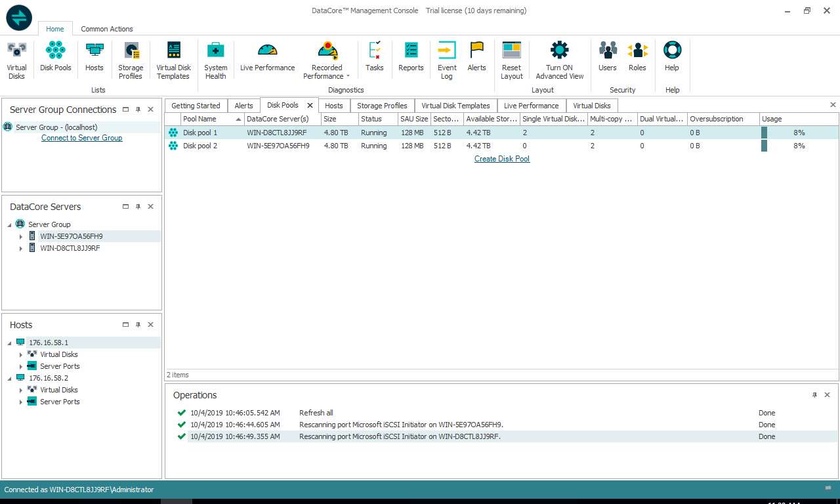Expand Server Ports under 176.16.58.2
This screenshot has height=504, width=840.
21,402
